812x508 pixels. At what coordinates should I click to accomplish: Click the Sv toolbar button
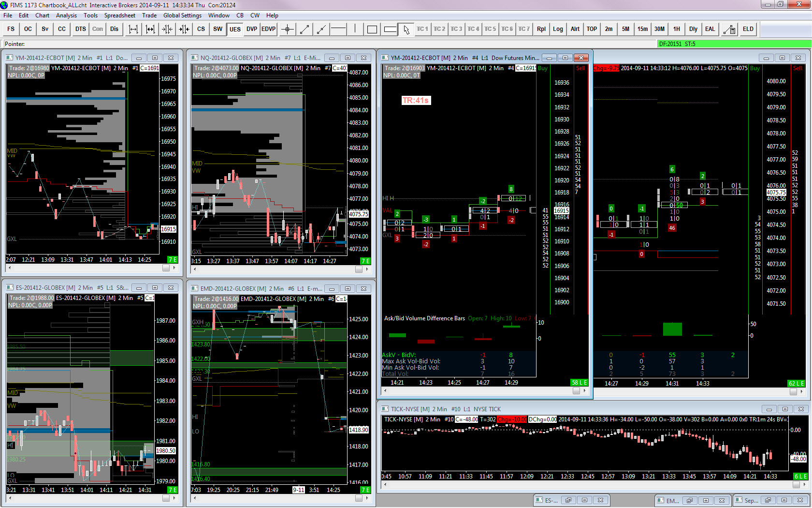click(x=45, y=29)
